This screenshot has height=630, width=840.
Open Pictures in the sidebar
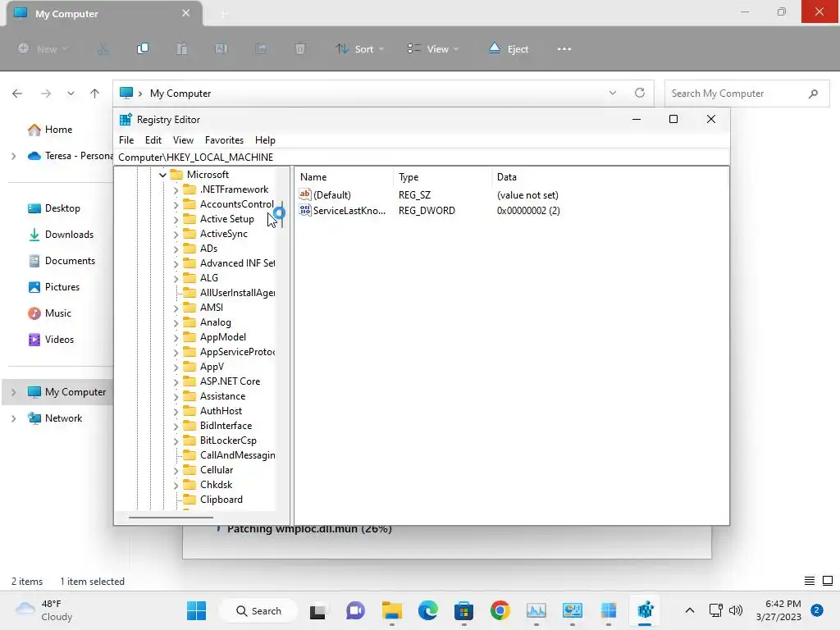click(x=53, y=286)
